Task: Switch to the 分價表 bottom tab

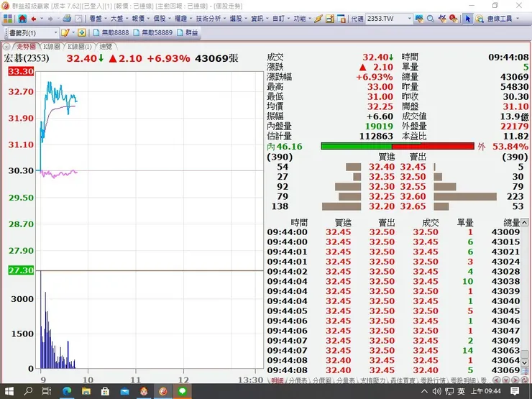Action: point(298,381)
